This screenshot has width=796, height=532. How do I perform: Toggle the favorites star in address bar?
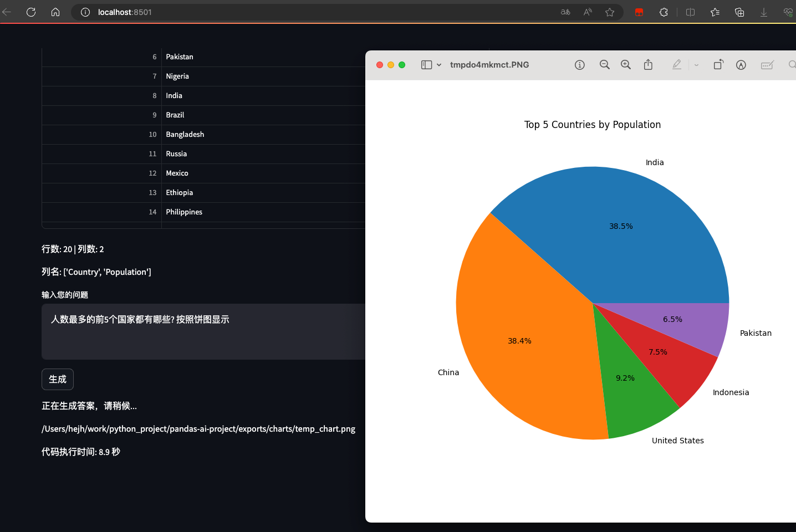coord(610,12)
